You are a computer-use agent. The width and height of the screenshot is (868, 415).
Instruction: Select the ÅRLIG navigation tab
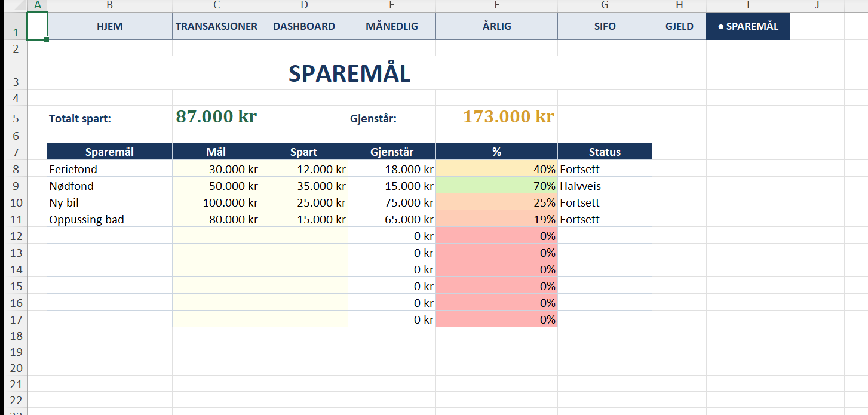[x=496, y=26]
